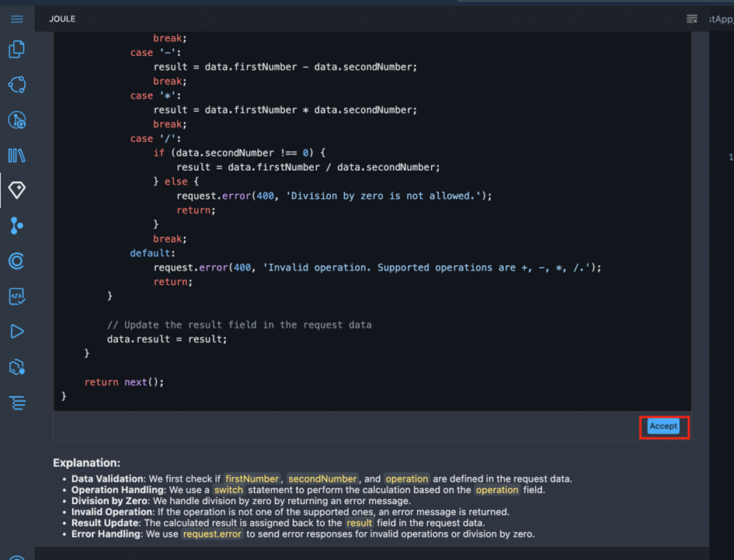Select the Joule diamond icon in sidebar

pos(16,190)
